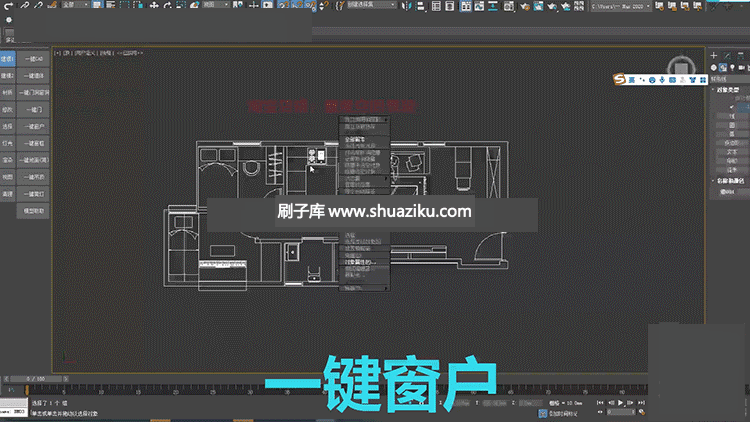The height and width of the screenshot is (422, 750).
Task: Select the Geometry category icon in command panel
Action: click(714, 67)
